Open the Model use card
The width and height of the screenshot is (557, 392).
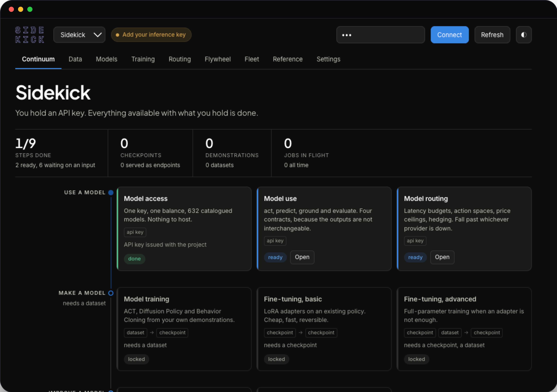pyautogui.click(x=302, y=257)
